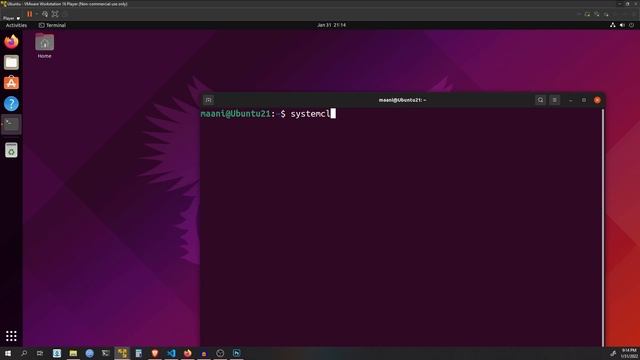Close the terminal window
This screenshot has width=640, height=360.
tap(597, 100)
